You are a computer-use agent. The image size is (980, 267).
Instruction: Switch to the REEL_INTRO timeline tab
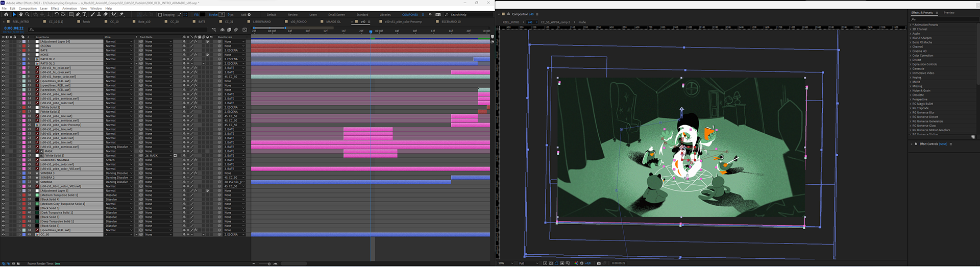(20, 22)
